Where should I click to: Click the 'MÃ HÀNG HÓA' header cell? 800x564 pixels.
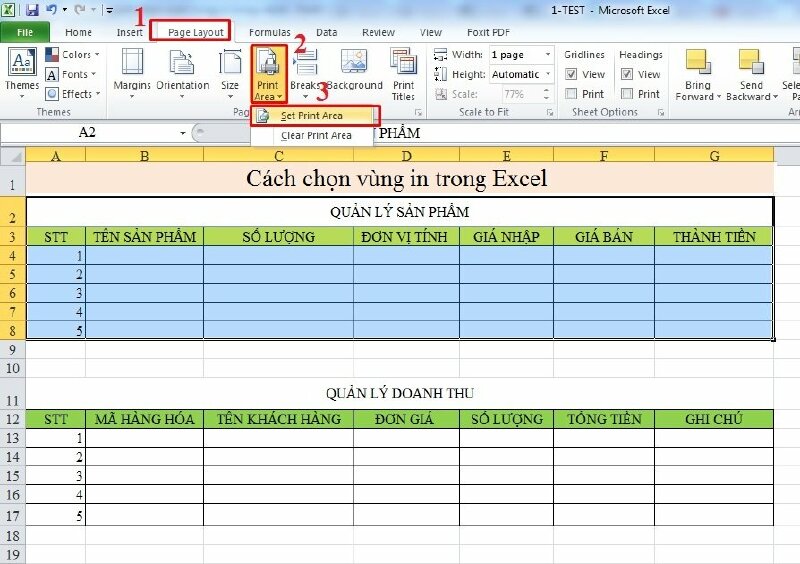click(144, 419)
